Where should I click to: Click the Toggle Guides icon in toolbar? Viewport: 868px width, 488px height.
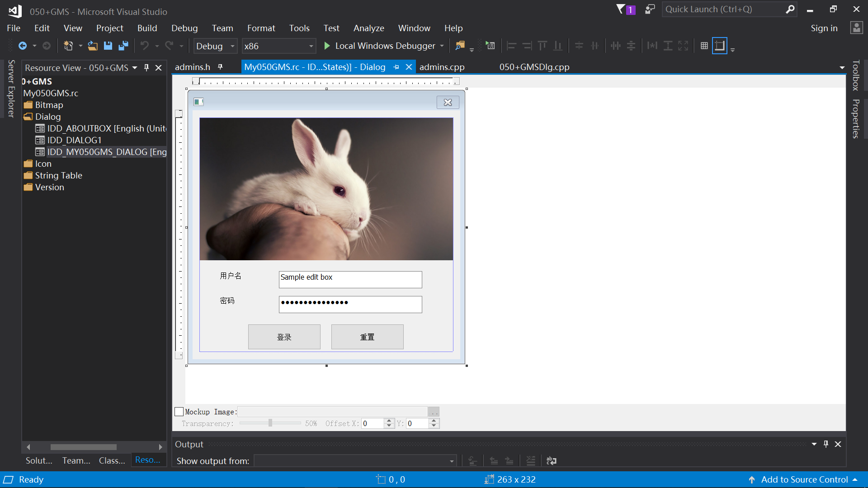pyautogui.click(x=719, y=46)
